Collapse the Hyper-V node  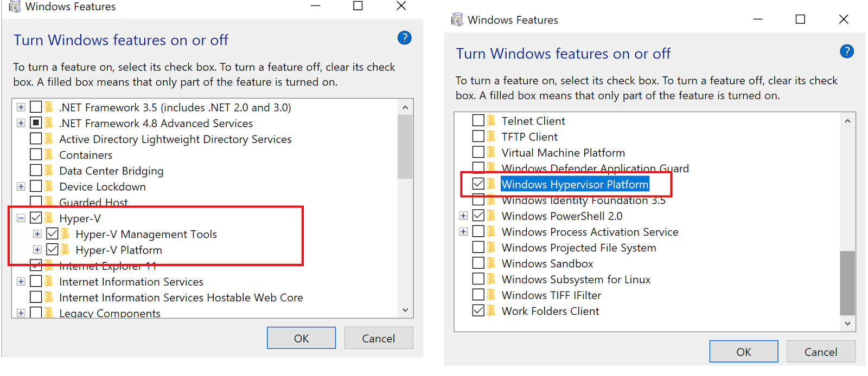(21, 218)
